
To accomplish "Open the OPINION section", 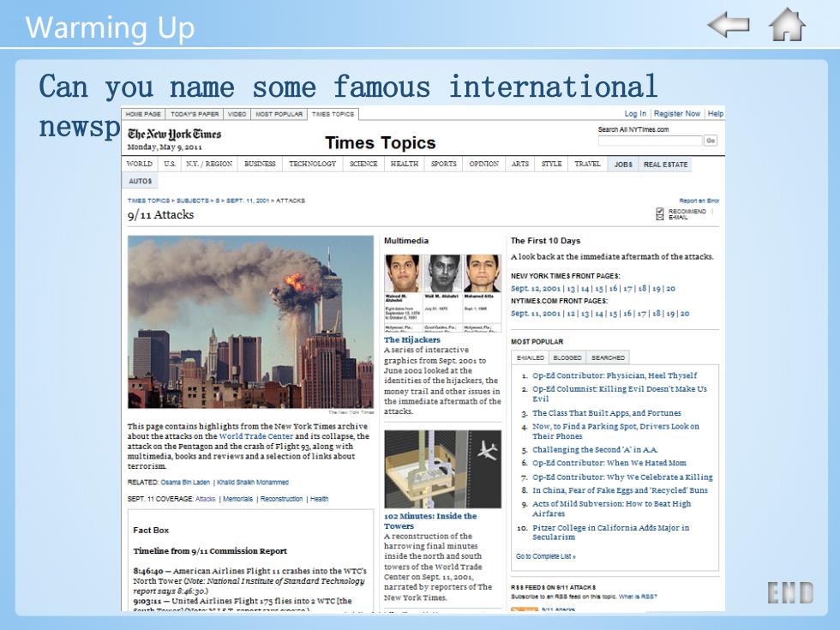I will [483, 164].
